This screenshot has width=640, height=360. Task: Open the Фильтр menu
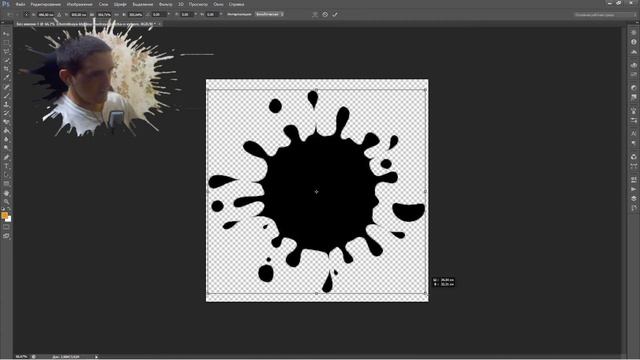(165, 4)
